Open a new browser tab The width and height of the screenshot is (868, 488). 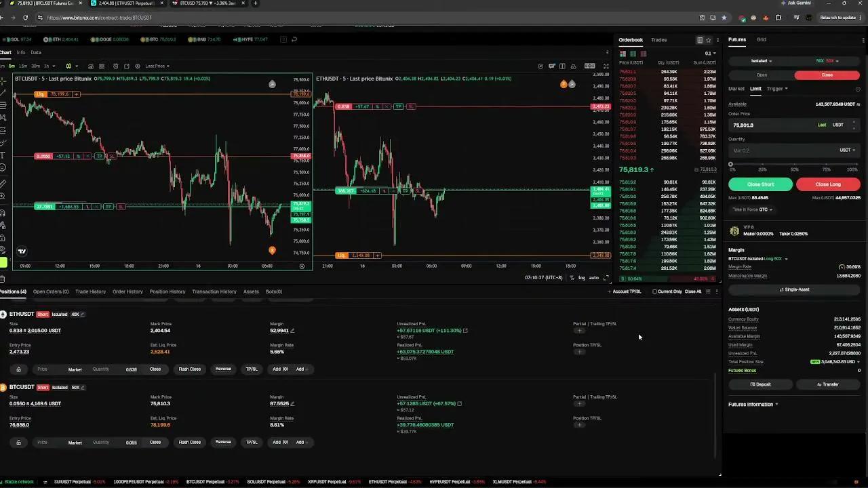pyautogui.click(x=256, y=3)
